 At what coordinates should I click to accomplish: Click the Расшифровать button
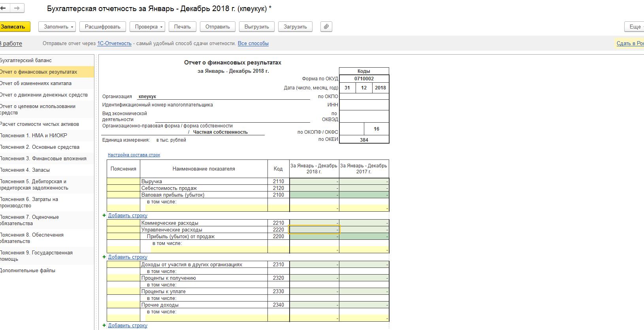tap(103, 27)
